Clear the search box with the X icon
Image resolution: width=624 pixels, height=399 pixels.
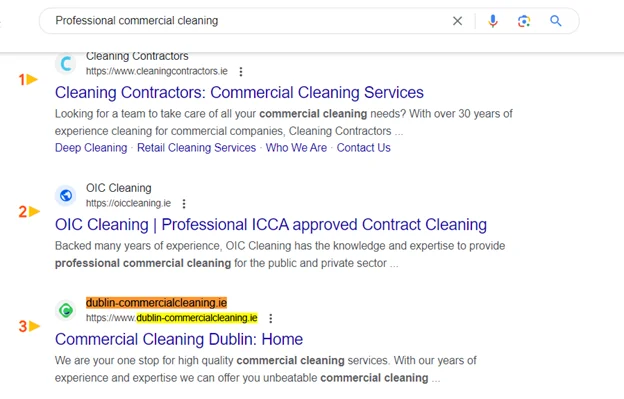[458, 21]
